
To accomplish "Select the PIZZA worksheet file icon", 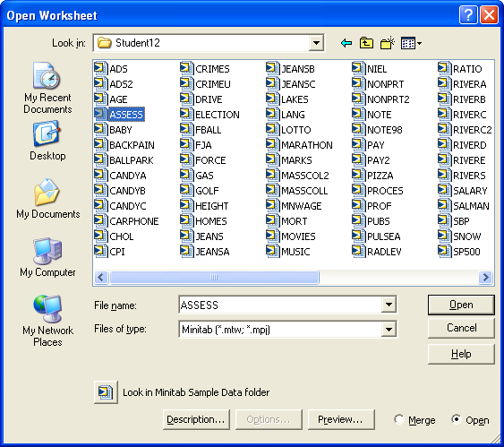I will 358,175.
